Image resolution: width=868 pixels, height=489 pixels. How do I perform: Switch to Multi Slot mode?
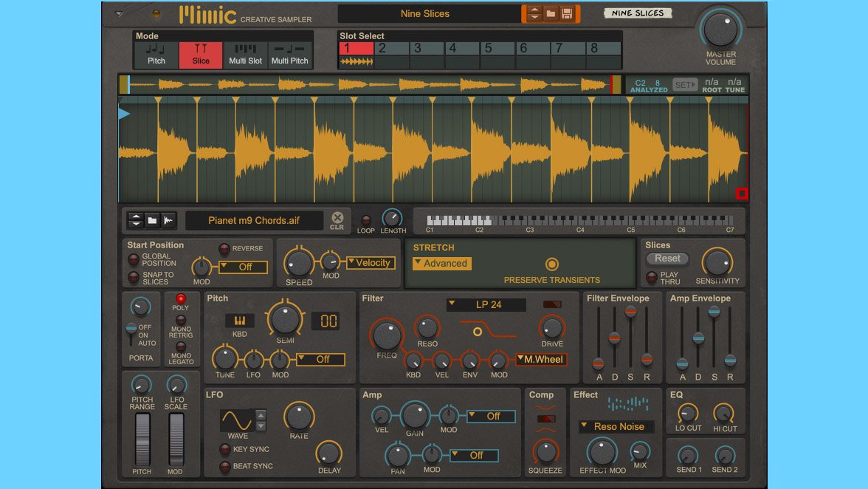tap(245, 55)
